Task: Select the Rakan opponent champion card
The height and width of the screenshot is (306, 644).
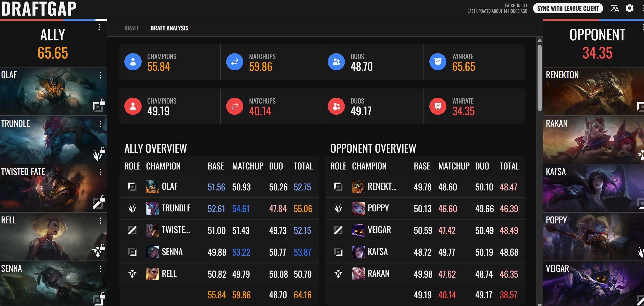Action: coord(593,140)
